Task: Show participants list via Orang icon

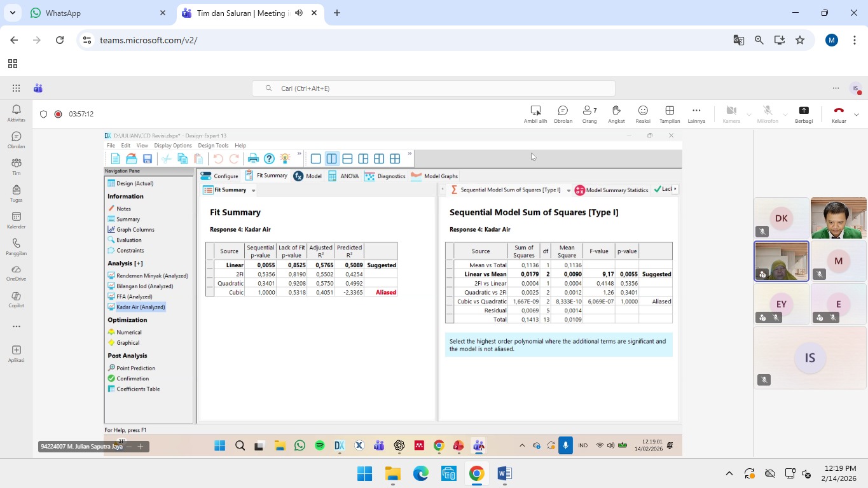Action: [589, 113]
